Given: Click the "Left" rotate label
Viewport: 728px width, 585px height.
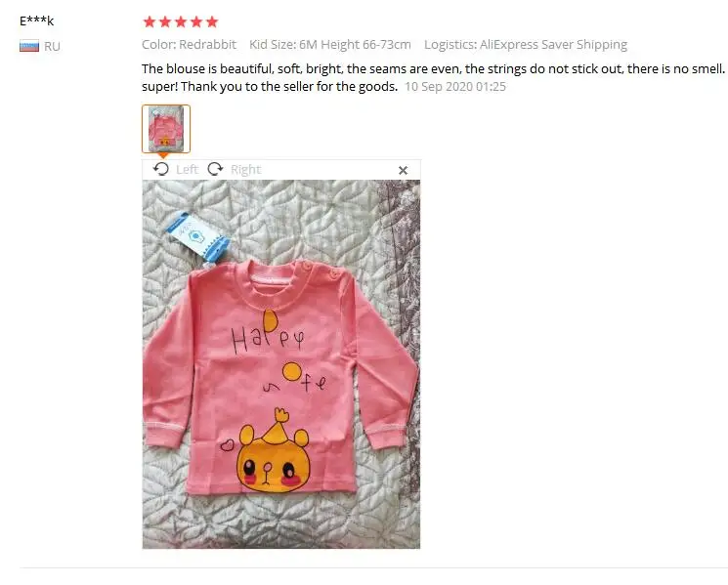Looking at the screenshot, I should tap(187, 169).
